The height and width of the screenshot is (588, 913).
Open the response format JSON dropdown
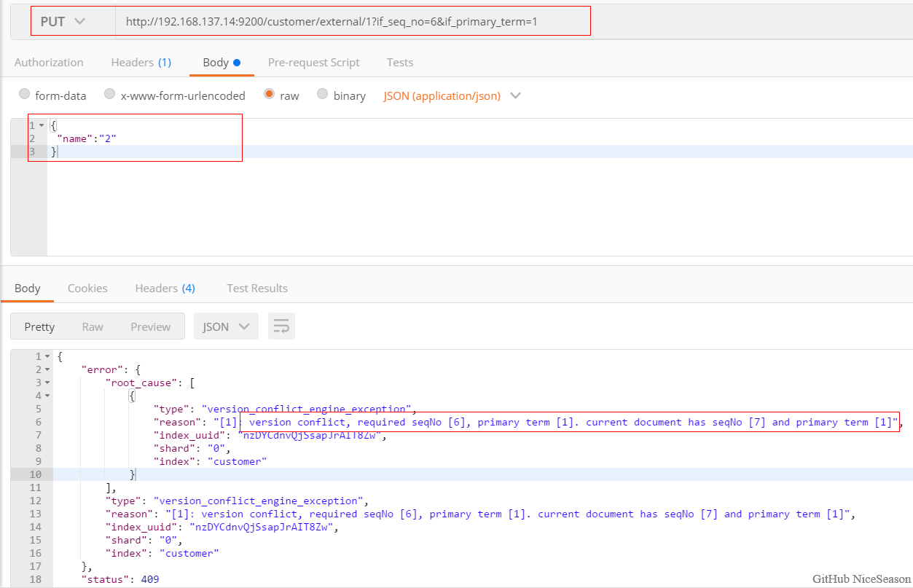226,326
